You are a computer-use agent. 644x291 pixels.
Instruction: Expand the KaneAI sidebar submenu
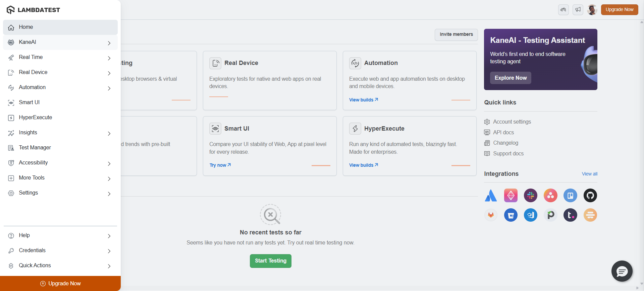coord(109,43)
